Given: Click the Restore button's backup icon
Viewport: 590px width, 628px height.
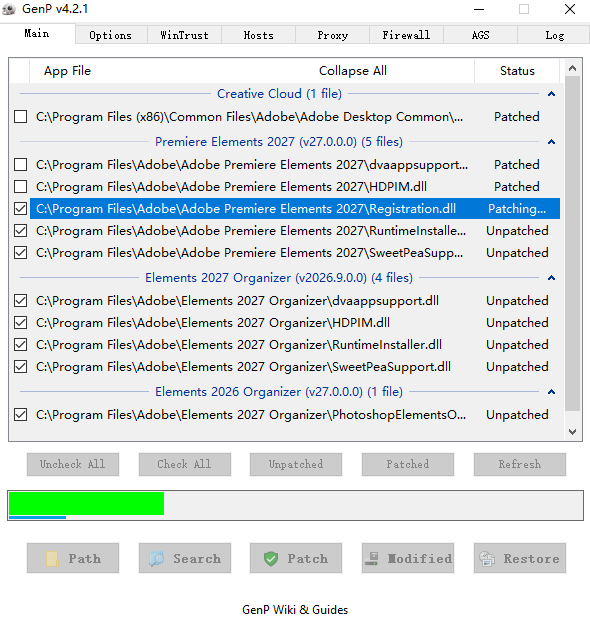Looking at the screenshot, I should click(x=487, y=559).
